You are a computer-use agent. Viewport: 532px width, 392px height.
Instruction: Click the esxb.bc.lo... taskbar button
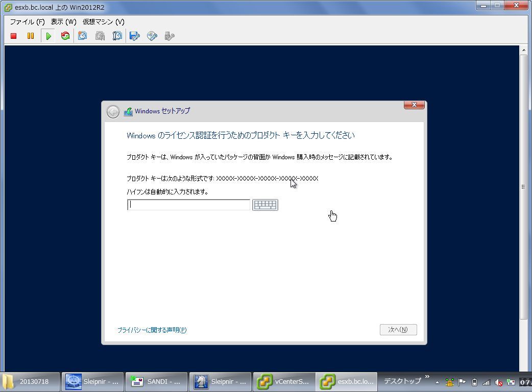pos(346,382)
